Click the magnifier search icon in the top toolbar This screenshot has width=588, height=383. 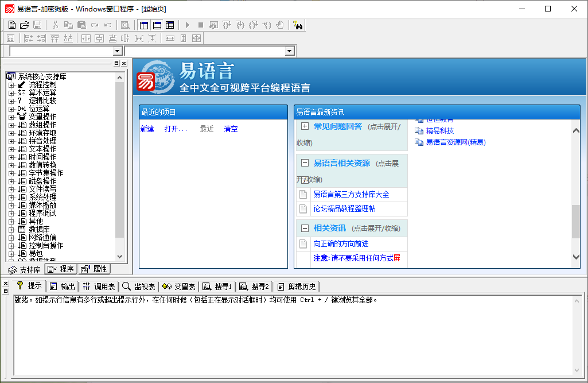[x=125, y=25]
